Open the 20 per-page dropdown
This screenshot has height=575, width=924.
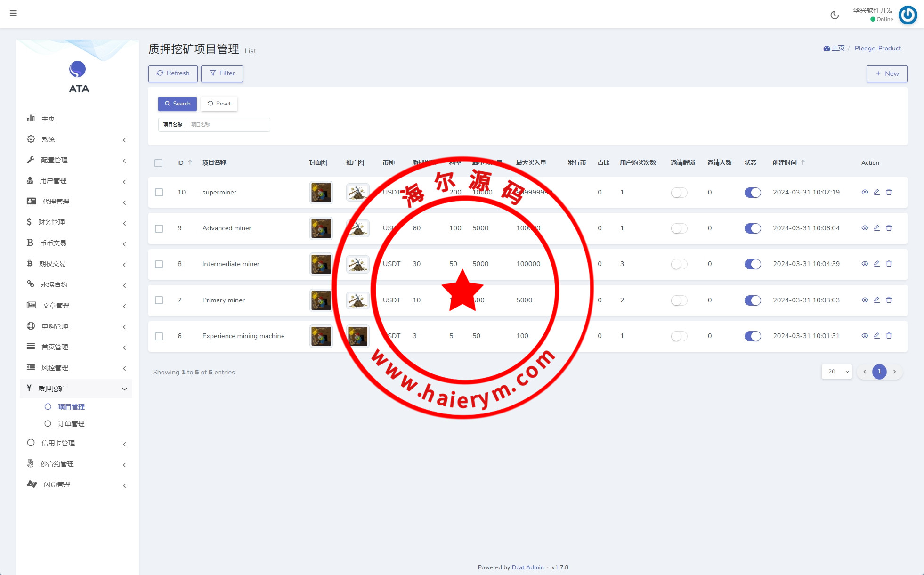coord(837,372)
